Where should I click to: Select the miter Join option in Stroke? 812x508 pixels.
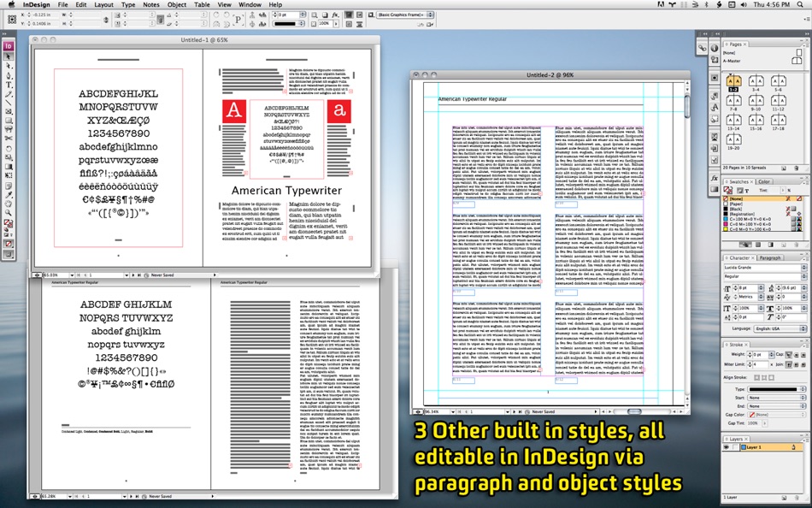(x=789, y=364)
